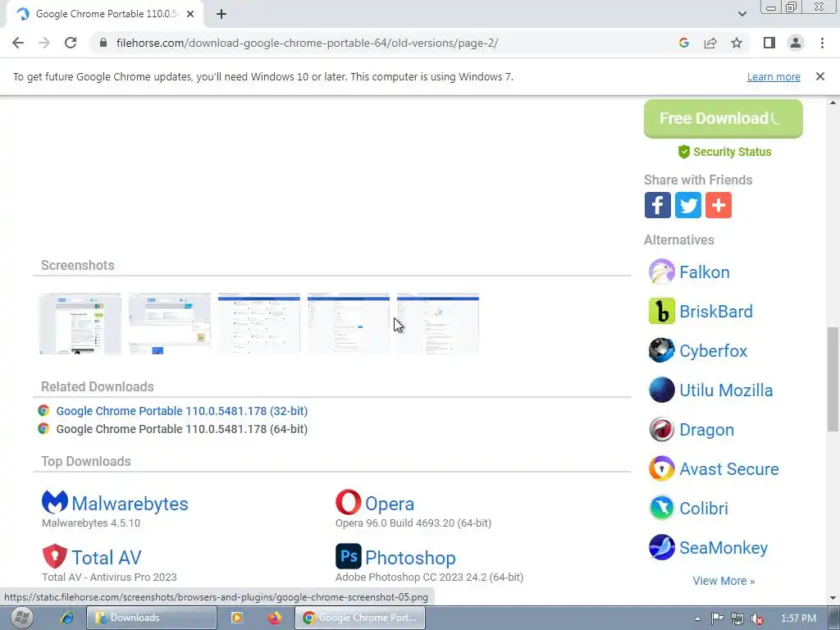Go forward using the browser forward arrow
Screen dimensions: 840x630
[44, 43]
